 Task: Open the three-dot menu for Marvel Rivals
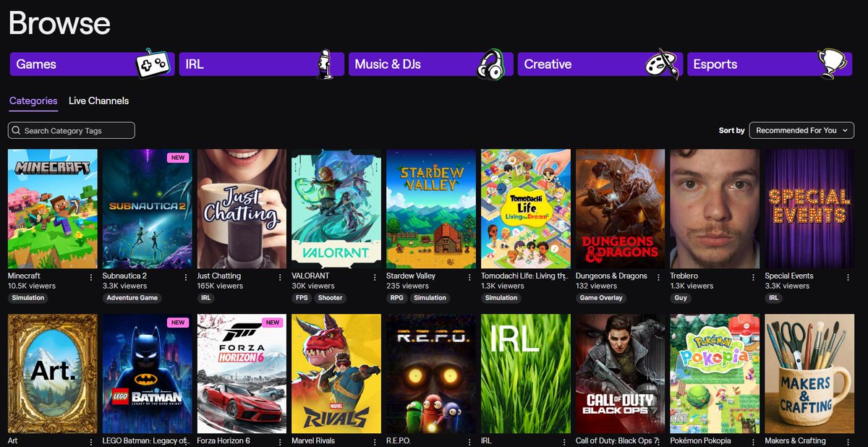[x=375, y=441]
